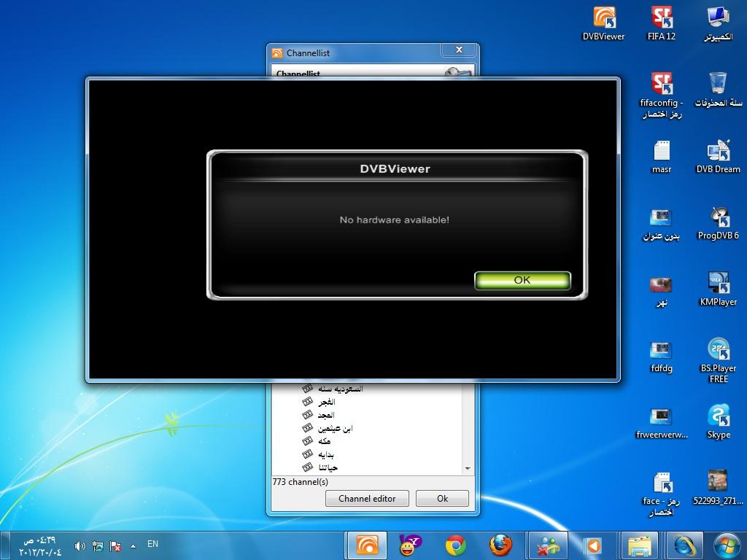This screenshot has height=560, width=747.
Task: Select the fdfdg desktop file
Action: [662, 356]
